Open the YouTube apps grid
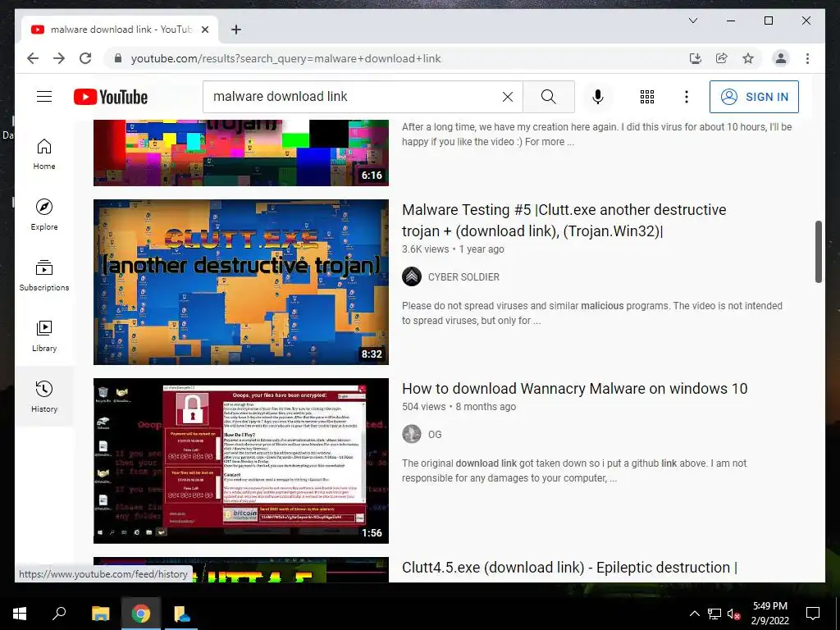Screen dimensions: 840x630 coord(647,97)
